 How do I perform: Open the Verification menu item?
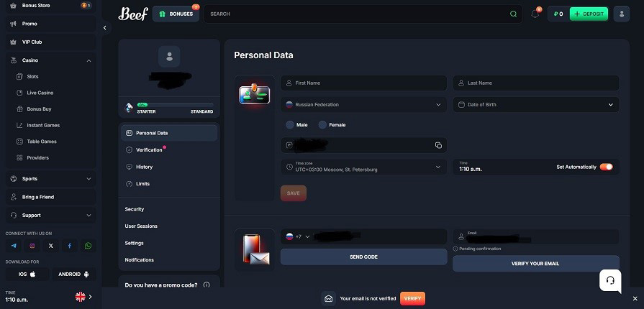(149, 150)
